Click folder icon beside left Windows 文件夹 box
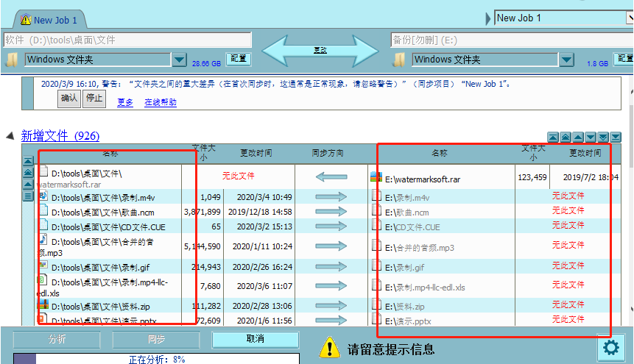Screen dimensions: 634x364 (12, 60)
